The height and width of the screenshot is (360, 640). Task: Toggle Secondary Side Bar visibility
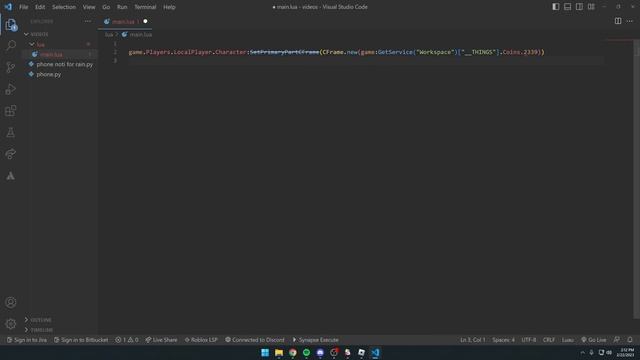pos(579,7)
